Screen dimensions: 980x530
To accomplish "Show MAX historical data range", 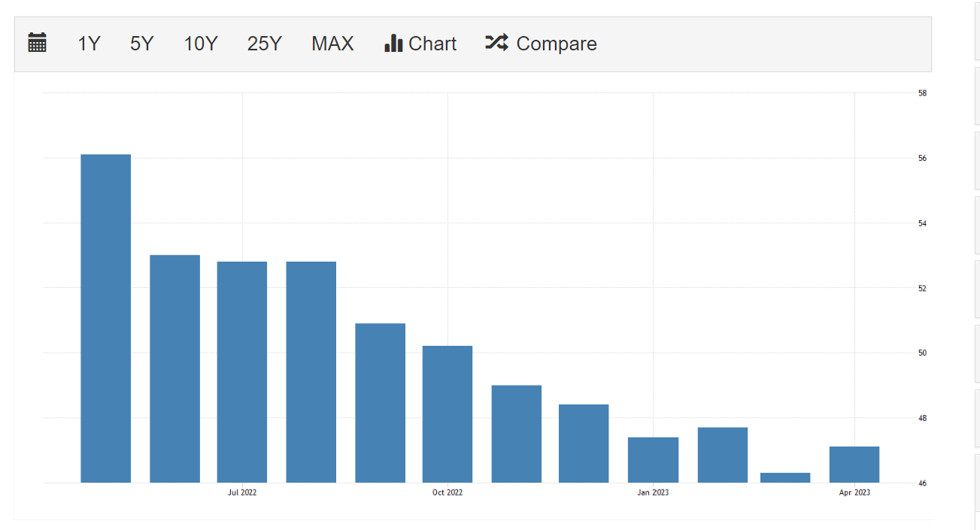I will [332, 44].
